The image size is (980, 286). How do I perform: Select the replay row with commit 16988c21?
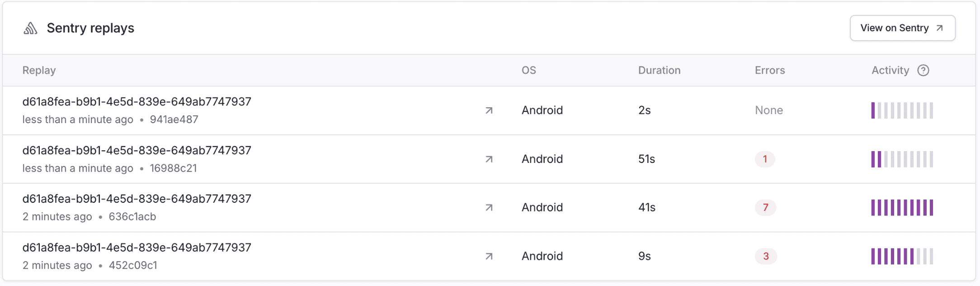point(489,159)
